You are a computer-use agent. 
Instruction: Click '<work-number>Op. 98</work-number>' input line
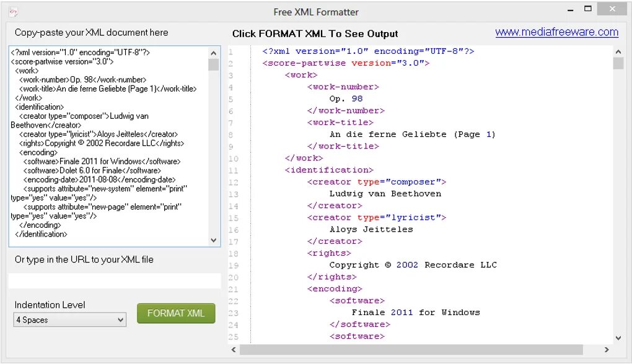(x=82, y=80)
